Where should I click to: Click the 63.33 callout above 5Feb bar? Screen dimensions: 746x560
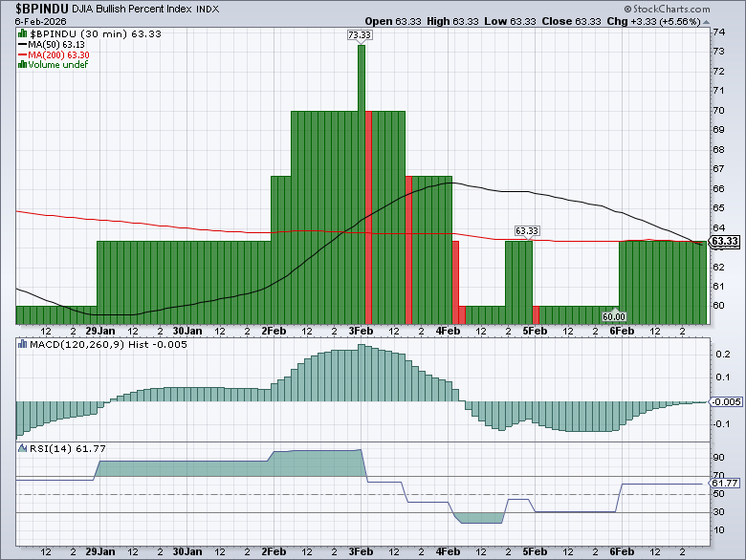pos(527,231)
